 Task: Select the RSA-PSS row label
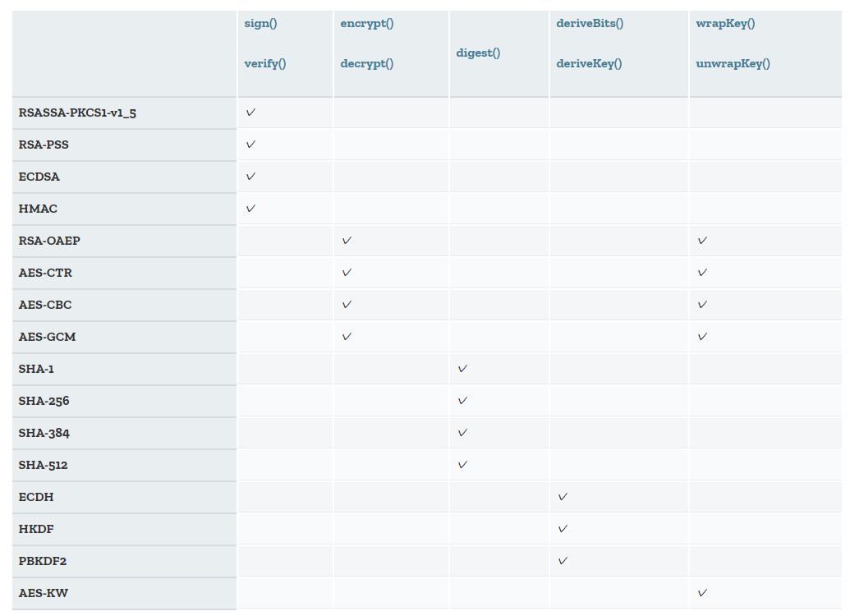point(44,145)
